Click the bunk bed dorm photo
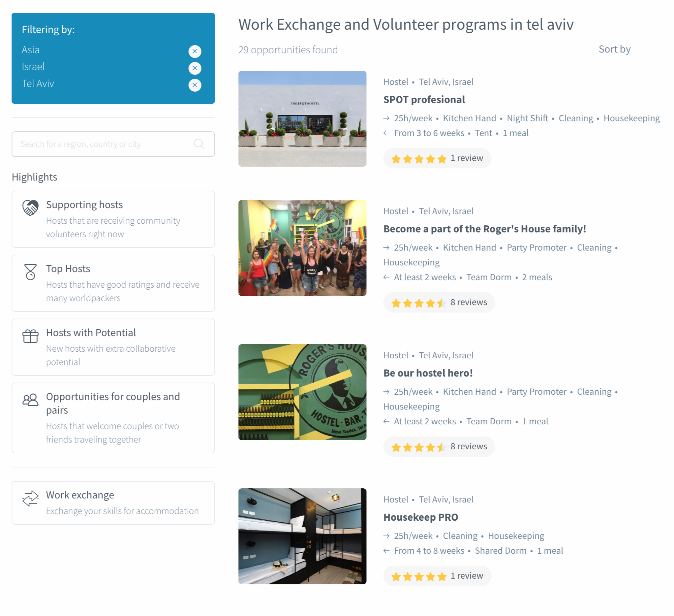 [x=302, y=536]
